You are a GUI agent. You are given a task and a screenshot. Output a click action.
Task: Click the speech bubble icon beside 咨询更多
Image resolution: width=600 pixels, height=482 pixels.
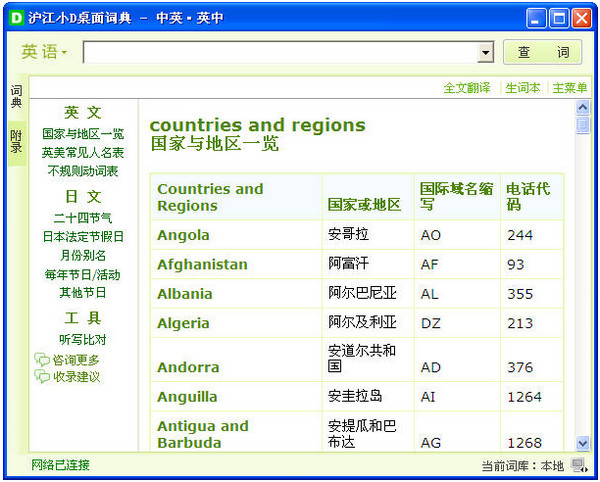click(x=42, y=360)
